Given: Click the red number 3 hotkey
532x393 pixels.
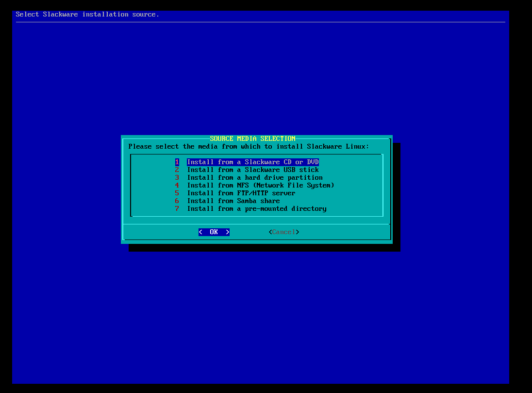Looking at the screenshot, I should (x=177, y=178).
